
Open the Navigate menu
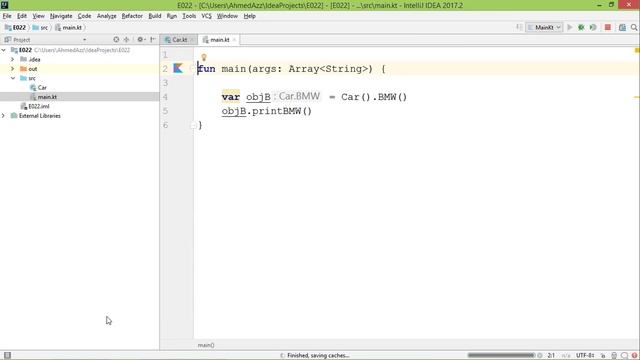[x=61, y=16]
